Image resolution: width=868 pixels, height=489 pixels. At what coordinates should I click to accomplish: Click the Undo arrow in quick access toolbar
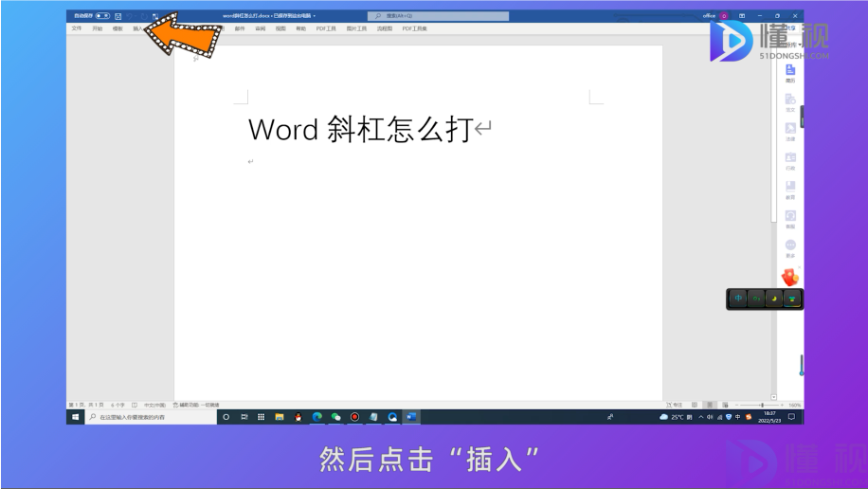[130, 17]
